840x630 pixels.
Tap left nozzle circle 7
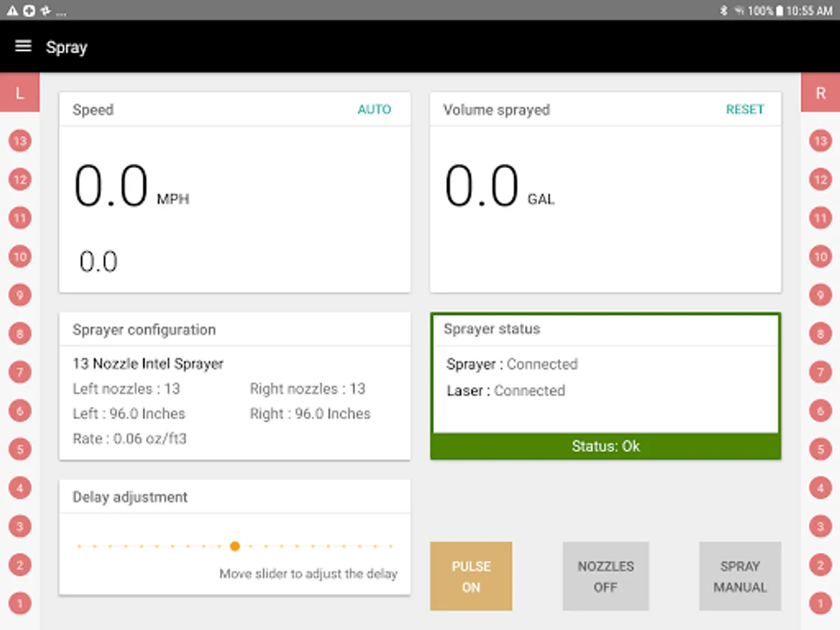pos(20,372)
